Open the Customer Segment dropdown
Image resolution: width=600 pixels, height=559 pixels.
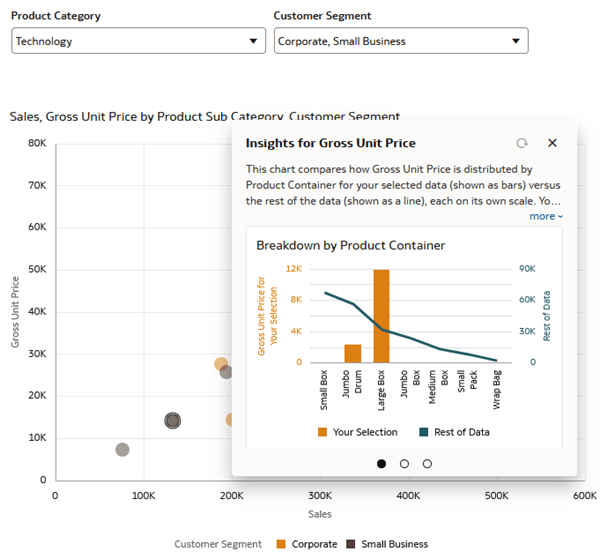pos(400,41)
